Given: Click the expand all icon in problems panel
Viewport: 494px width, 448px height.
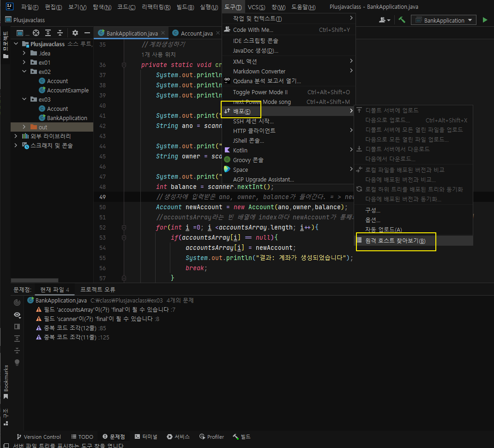Looking at the screenshot, I should pos(17,339).
